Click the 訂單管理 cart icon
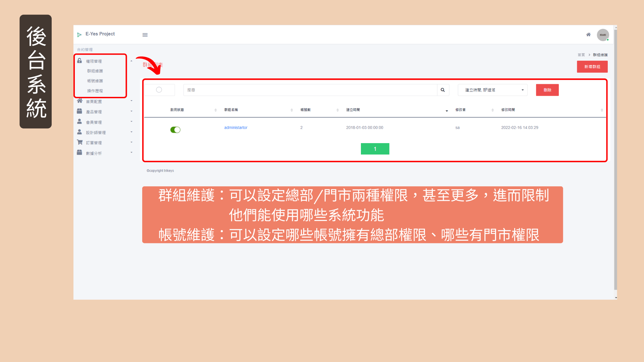The width and height of the screenshot is (644, 362). click(79, 142)
